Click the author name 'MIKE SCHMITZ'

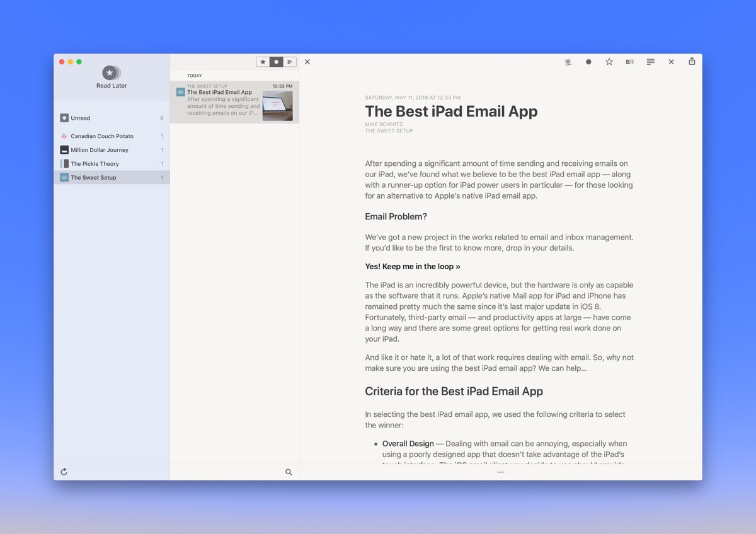pyautogui.click(x=384, y=125)
